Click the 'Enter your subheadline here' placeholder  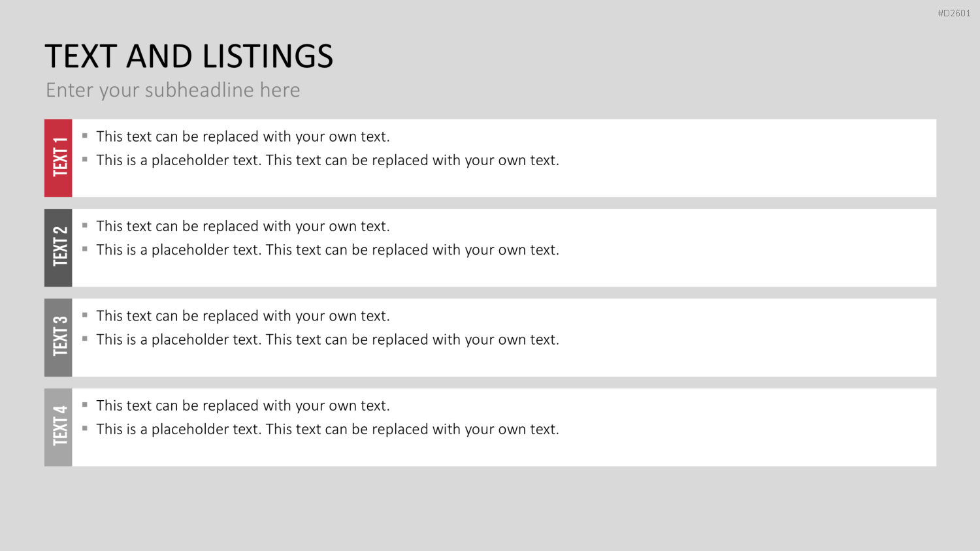pyautogui.click(x=173, y=90)
